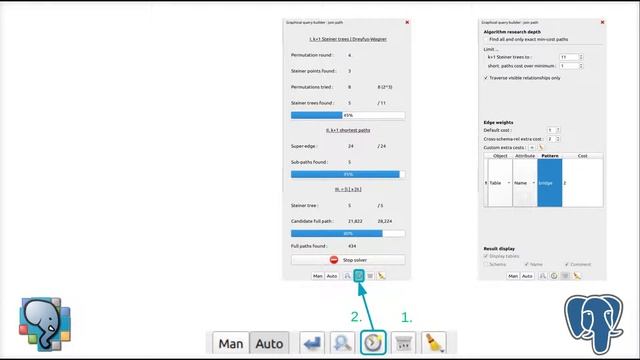Image resolution: width=640 pixels, height=360 pixels.
Task: Select the large Man mode button
Action: coord(231,343)
